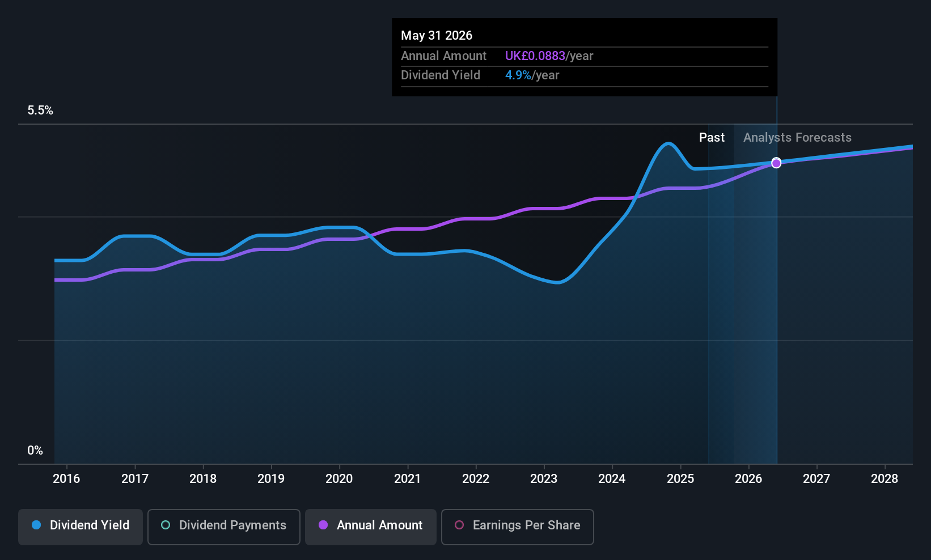Click the Past region label
This screenshot has height=560, width=931.
[712, 137]
